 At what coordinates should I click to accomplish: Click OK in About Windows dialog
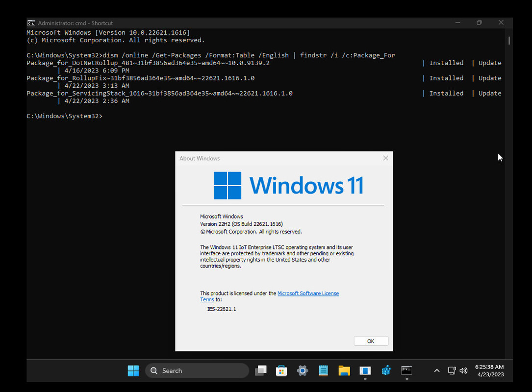(371, 341)
